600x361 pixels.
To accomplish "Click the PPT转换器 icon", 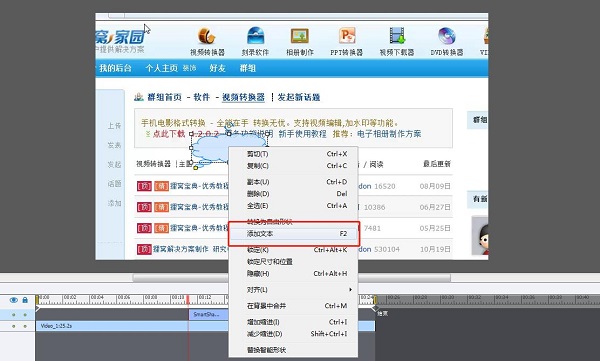I will (347, 36).
